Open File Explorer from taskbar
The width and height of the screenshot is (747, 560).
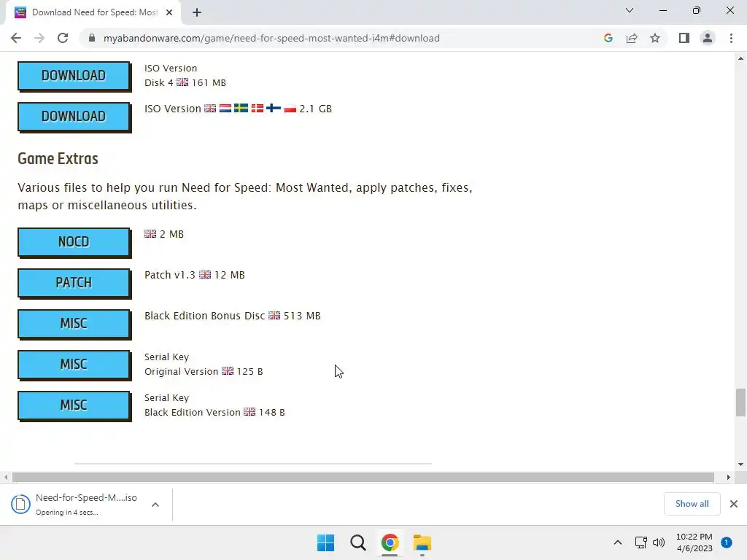tap(422, 542)
